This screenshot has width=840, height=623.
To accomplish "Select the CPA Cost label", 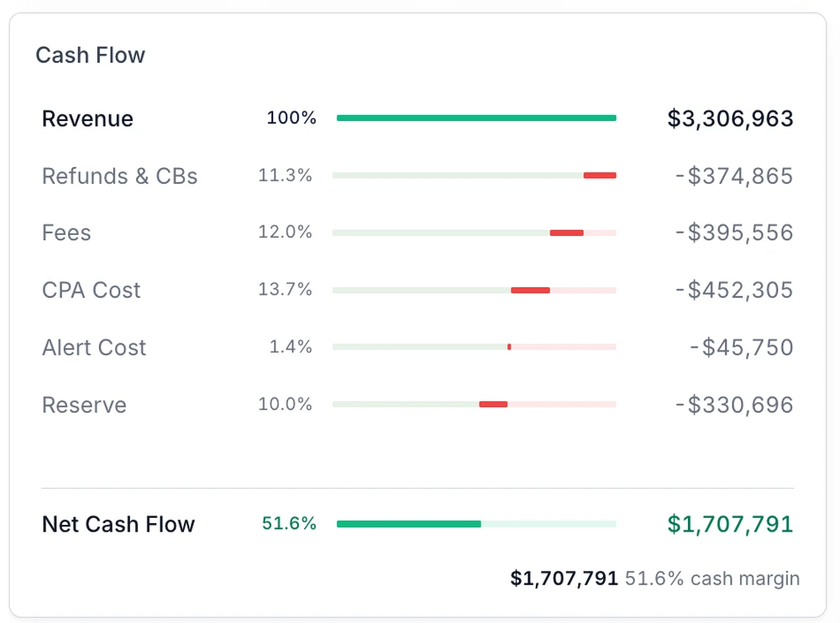I will coord(91,291).
